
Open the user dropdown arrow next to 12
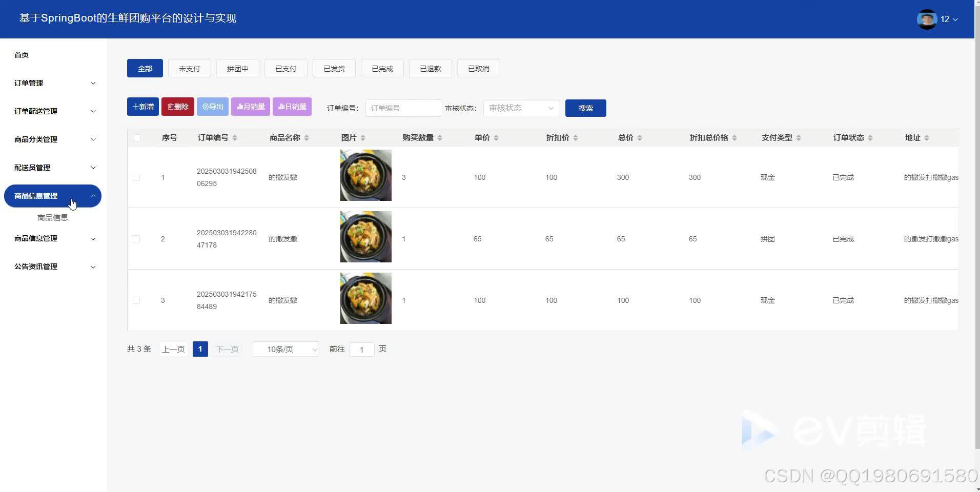tap(955, 19)
